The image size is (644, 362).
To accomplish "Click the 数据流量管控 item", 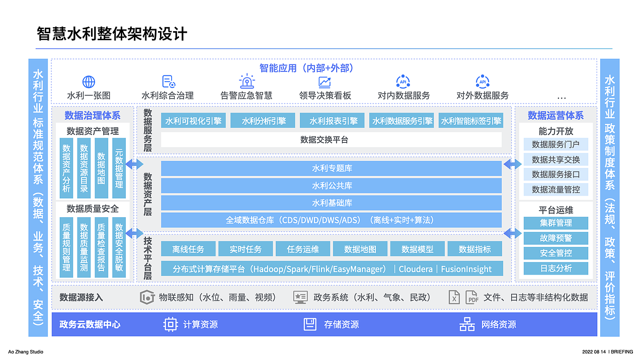I will point(556,190).
